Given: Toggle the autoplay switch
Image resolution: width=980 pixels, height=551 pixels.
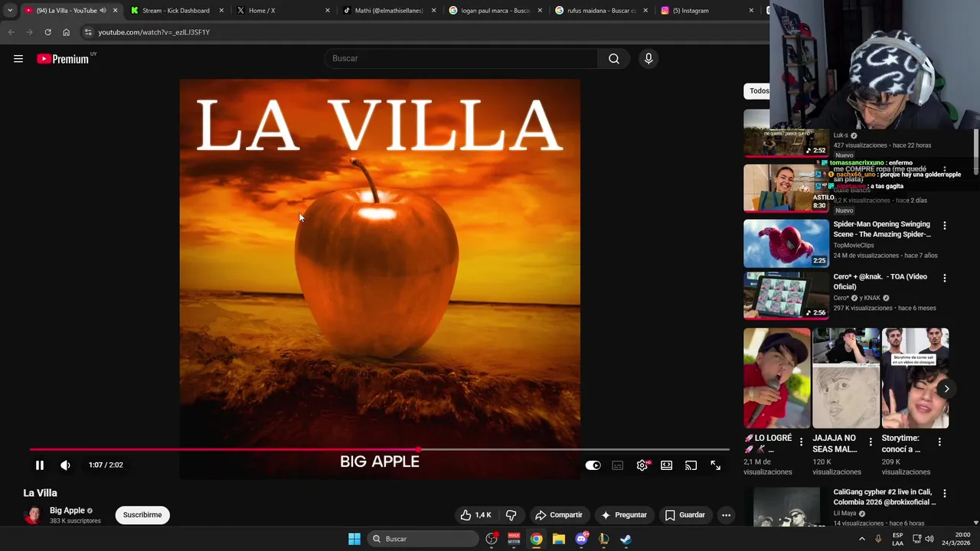Looking at the screenshot, I should click(593, 465).
